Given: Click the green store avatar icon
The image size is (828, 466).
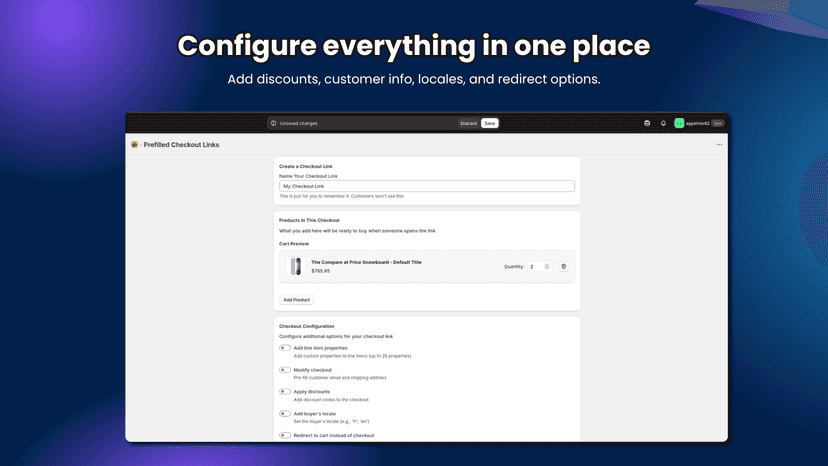Looking at the screenshot, I should tap(679, 123).
